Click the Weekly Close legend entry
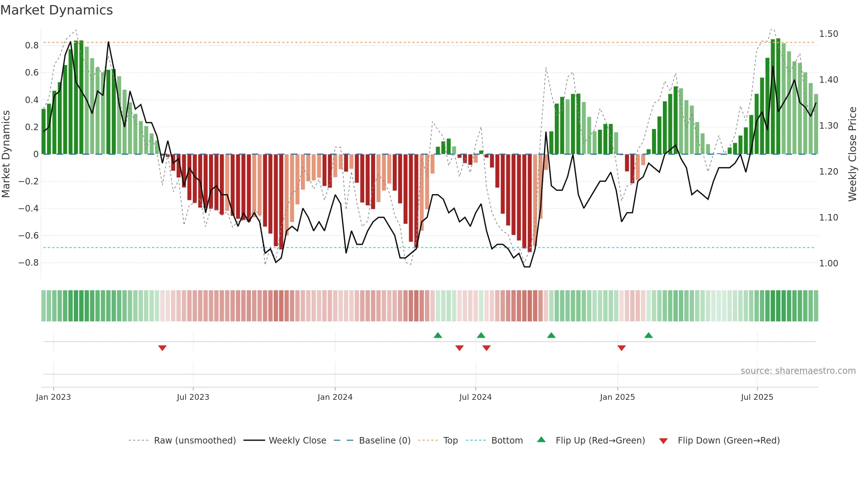The width and height of the screenshot is (868, 488). 285,440
